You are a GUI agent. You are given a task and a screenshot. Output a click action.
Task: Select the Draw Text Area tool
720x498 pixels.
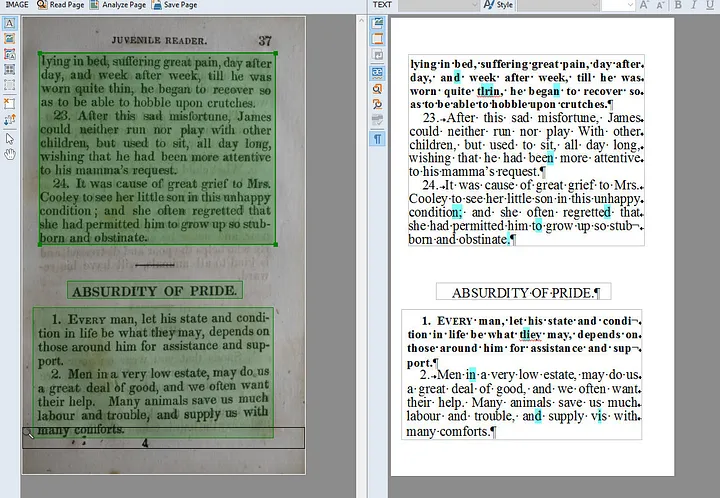coord(9,23)
